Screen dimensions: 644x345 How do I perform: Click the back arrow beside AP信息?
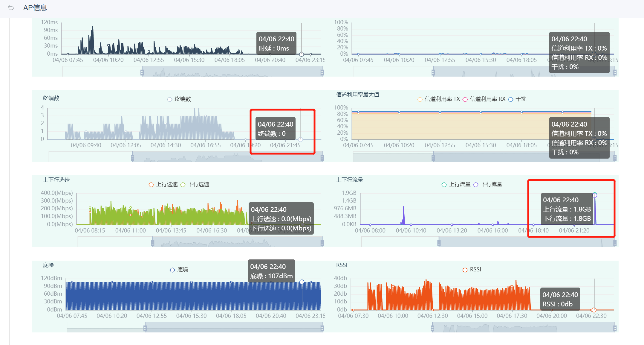pos(11,8)
